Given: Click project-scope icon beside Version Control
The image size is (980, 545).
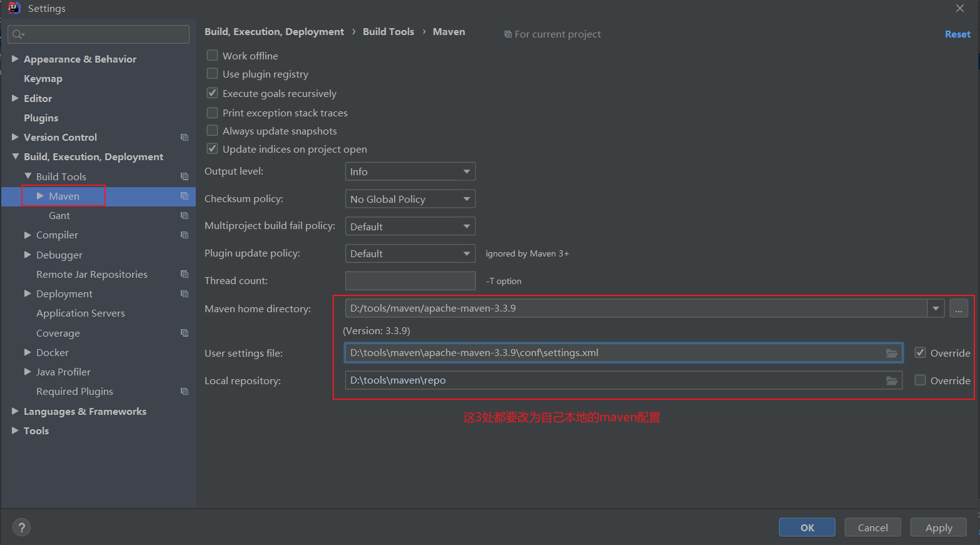Looking at the screenshot, I should (184, 137).
